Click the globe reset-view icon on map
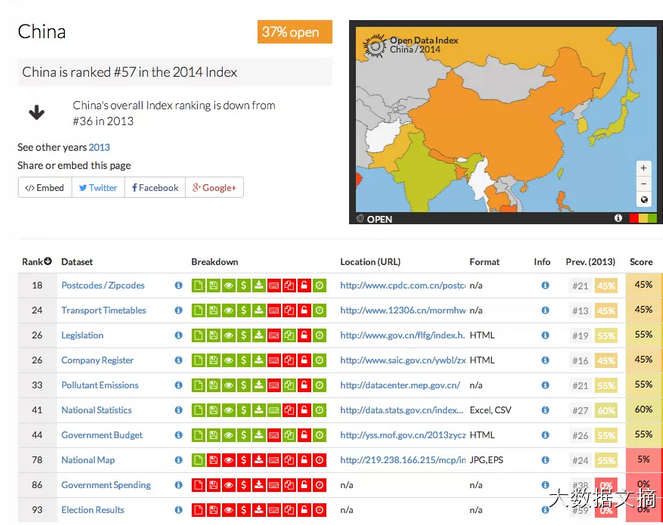The image size is (663, 525). tap(644, 199)
